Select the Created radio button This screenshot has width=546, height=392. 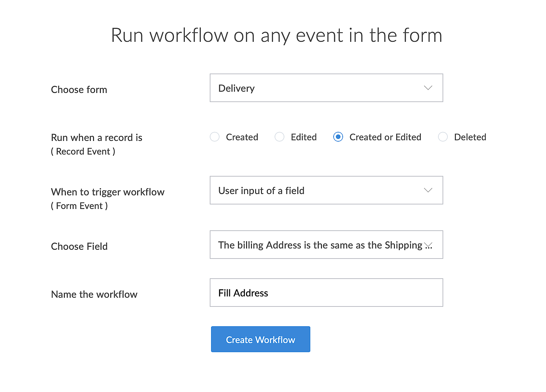coord(215,137)
